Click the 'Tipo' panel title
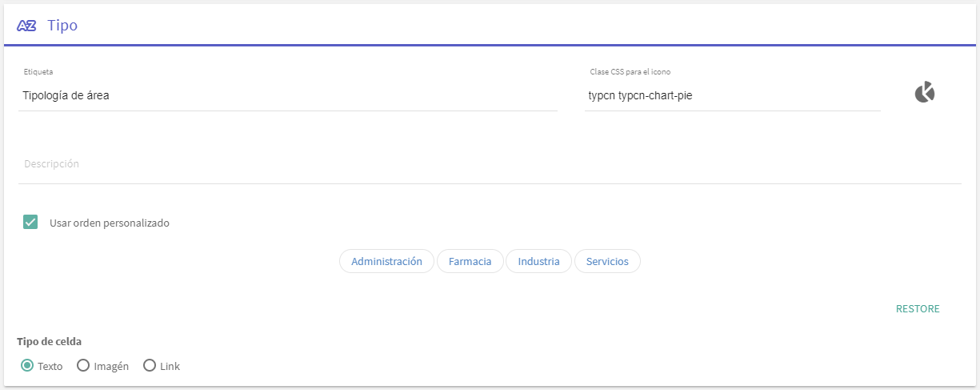Viewport: 980px width, 390px height. point(62,26)
